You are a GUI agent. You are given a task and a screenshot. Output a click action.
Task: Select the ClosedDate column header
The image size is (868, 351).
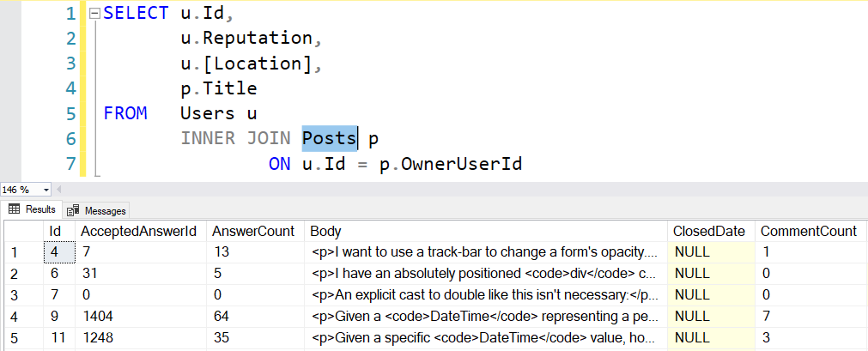pos(711,231)
